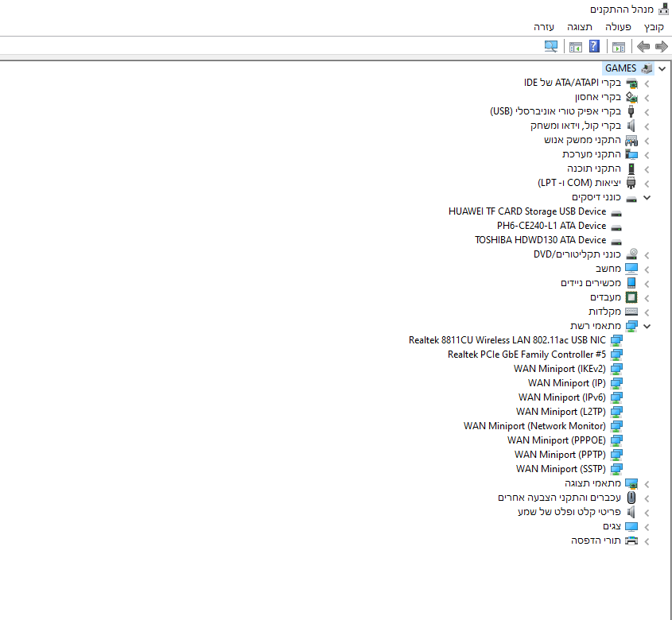672x620 pixels.
Task: Click the keyboards (מקלדות) icon
Action: pos(631,312)
